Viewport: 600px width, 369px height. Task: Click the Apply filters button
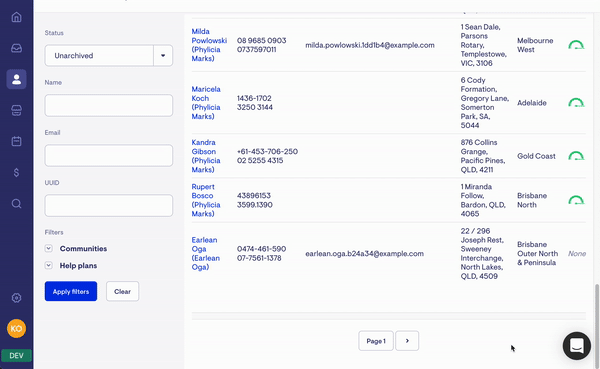(71, 291)
